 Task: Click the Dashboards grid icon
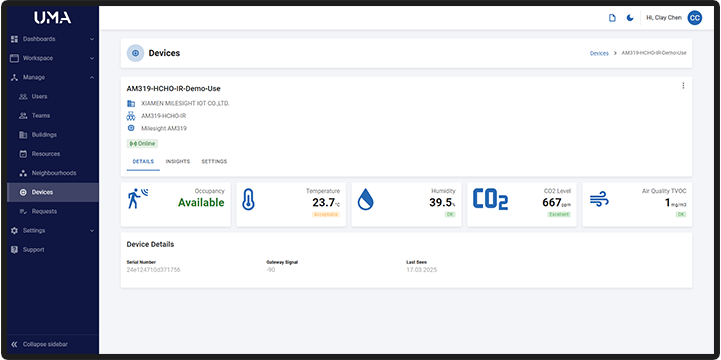(x=14, y=39)
